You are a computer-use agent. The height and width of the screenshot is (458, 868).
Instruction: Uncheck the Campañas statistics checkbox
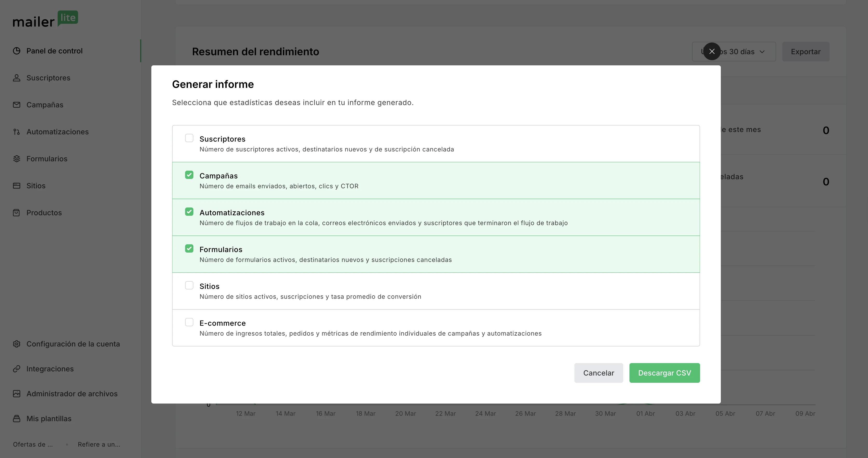189,175
